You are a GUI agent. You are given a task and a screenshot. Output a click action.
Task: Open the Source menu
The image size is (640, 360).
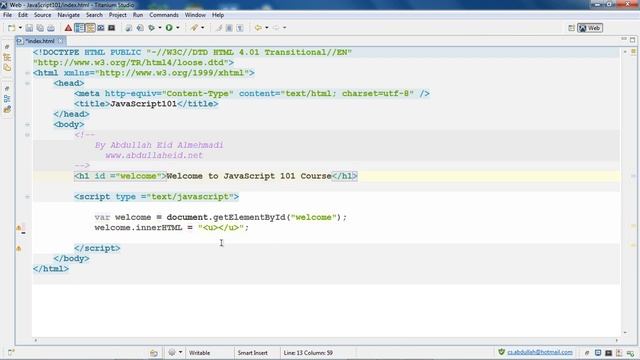click(42, 15)
